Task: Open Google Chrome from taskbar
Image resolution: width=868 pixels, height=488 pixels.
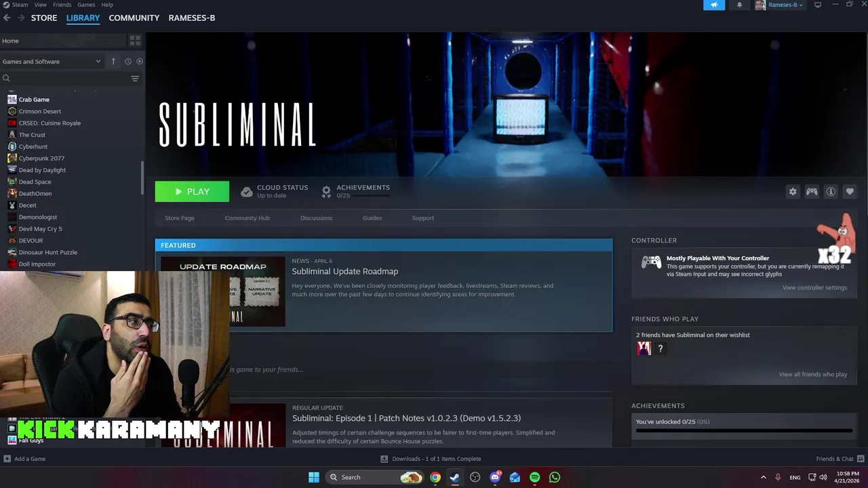Action: pyautogui.click(x=435, y=477)
